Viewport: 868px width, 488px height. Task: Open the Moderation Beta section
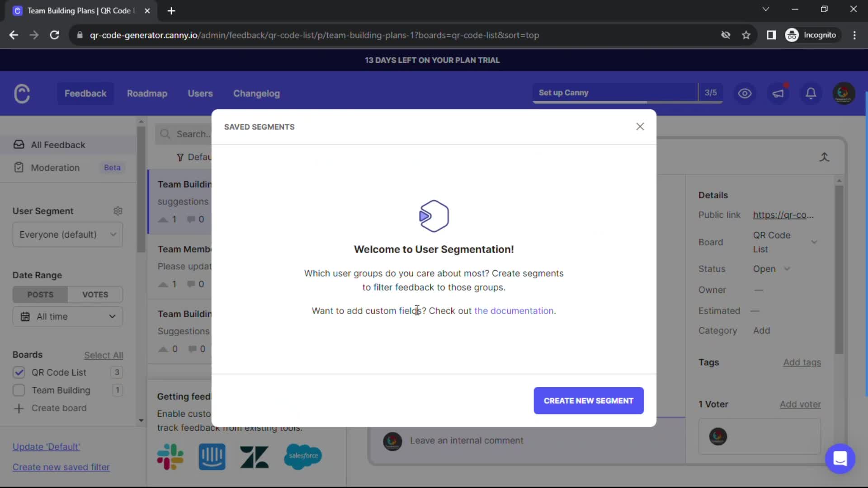click(54, 168)
